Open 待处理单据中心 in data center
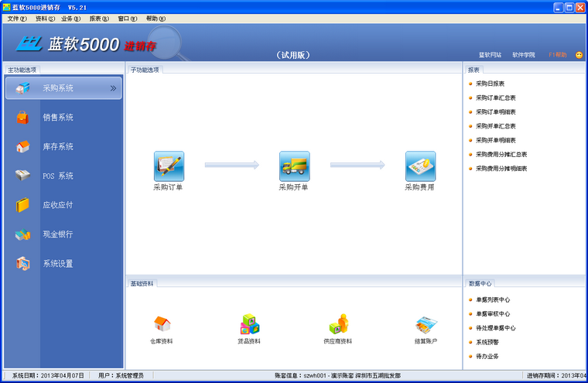This screenshot has height=383, width=588. 495,328
